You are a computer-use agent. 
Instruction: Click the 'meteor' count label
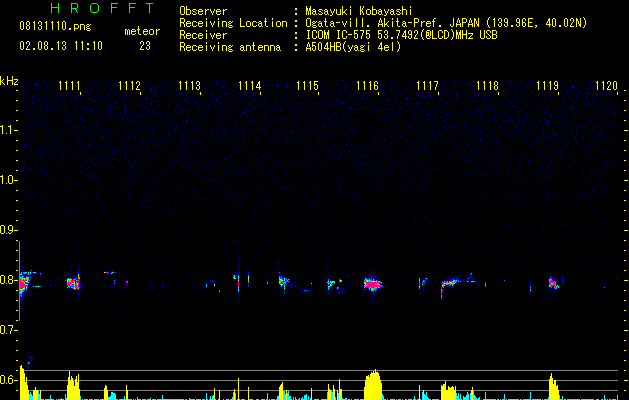click(x=142, y=31)
